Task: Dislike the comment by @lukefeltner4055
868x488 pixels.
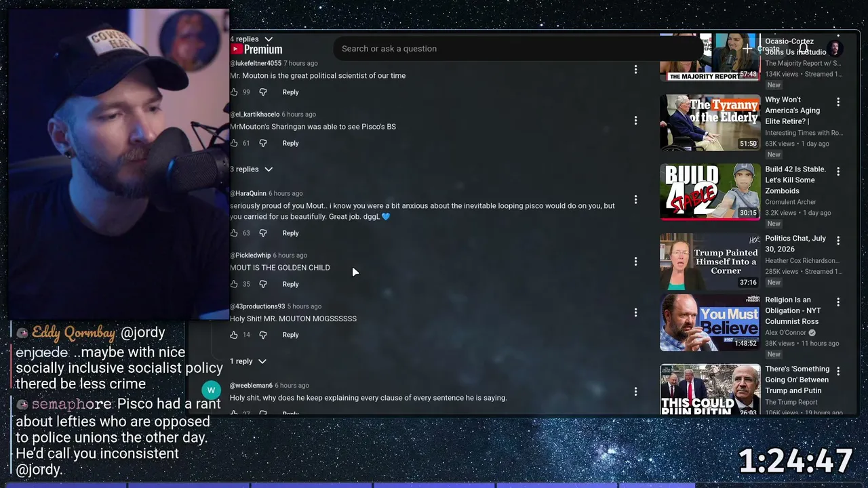Action: [x=263, y=92]
